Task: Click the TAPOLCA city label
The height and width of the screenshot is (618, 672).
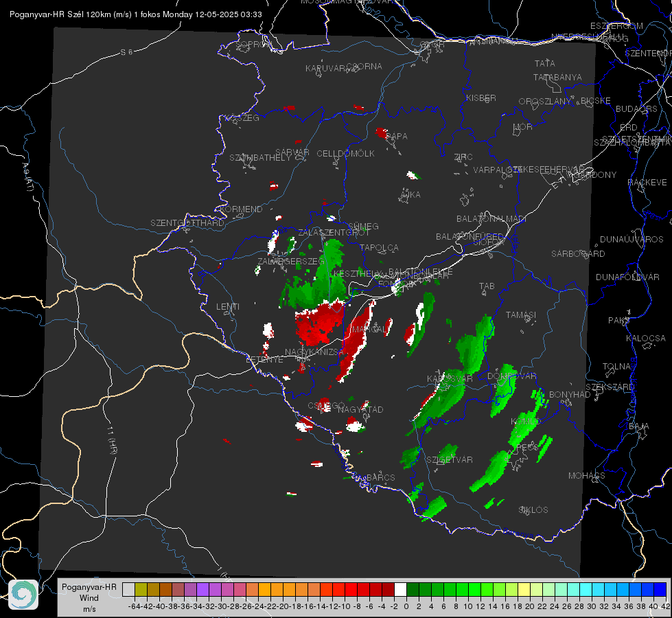Action: 380,247
